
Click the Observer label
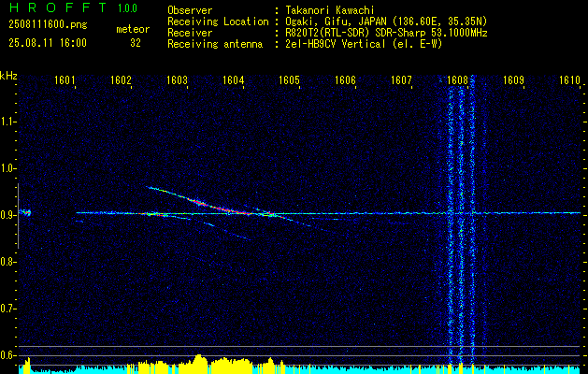[x=190, y=10]
